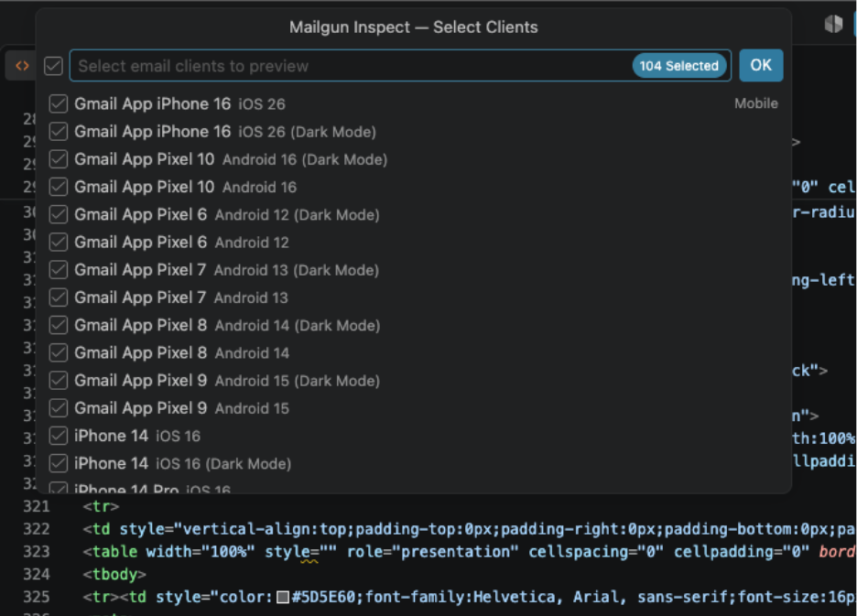Toggle Gmail App Pixel 9 Android 15 checkbox

pyautogui.click(x=59, y=408)
